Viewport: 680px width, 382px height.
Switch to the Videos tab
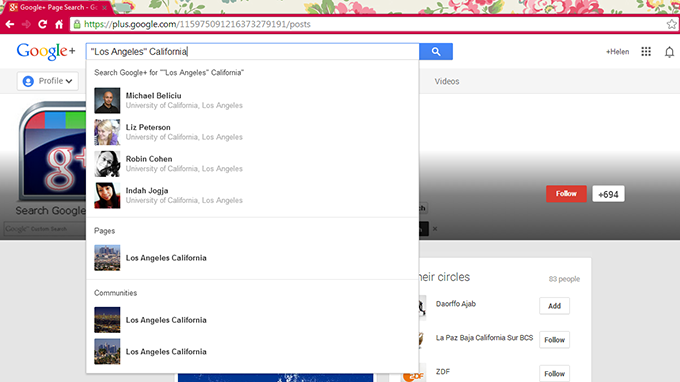(x=447, y=82)
